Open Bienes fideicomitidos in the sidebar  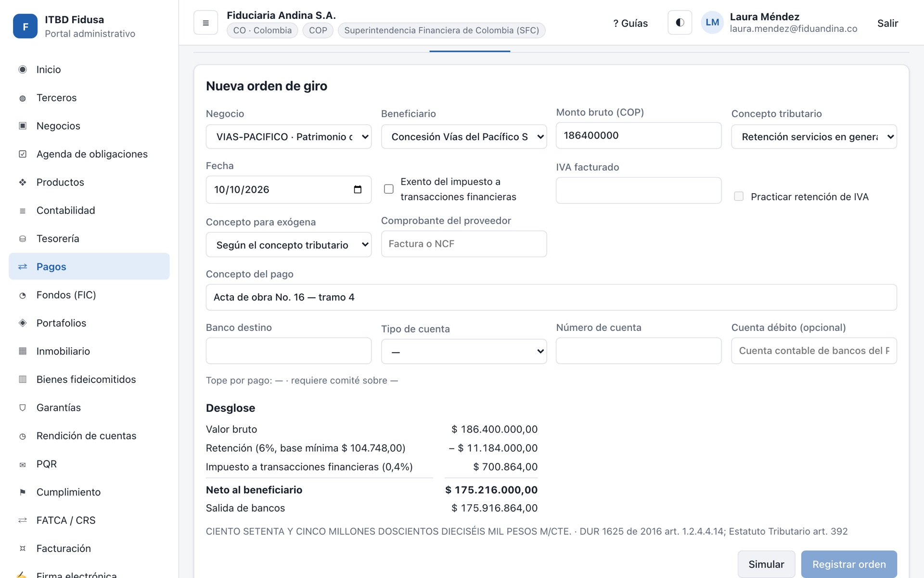click(x=89, y=380)
